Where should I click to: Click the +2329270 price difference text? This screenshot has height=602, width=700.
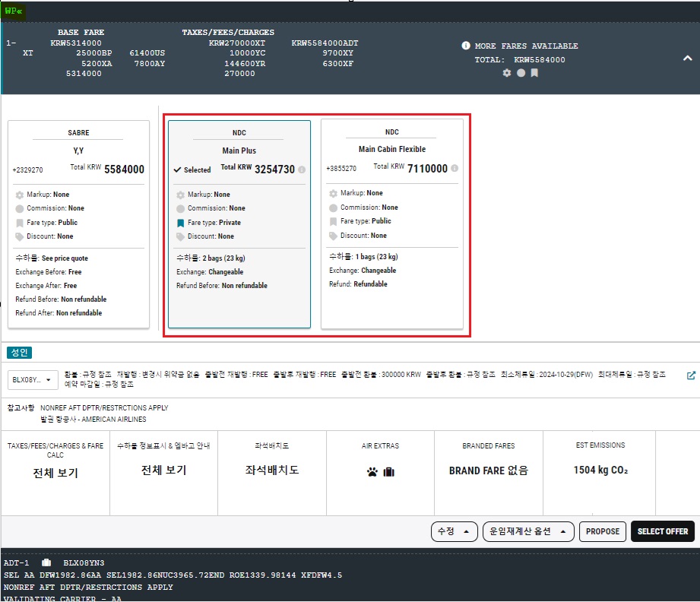pyautogui.click(x=27, y=170)
